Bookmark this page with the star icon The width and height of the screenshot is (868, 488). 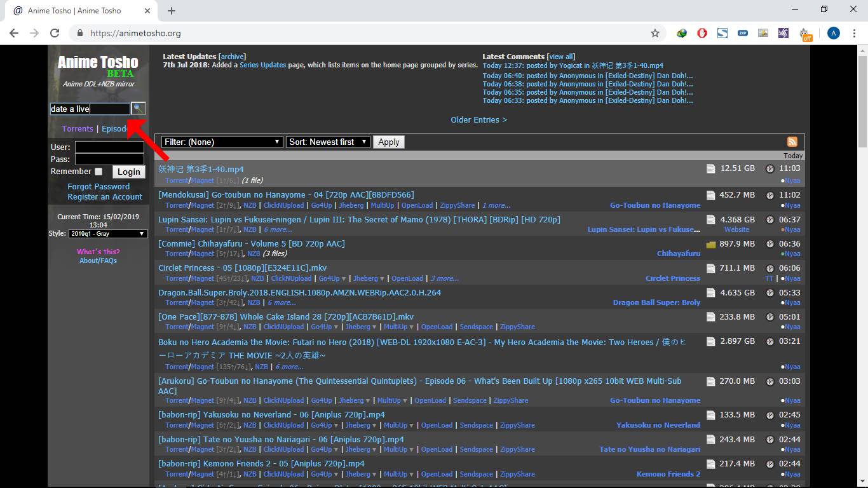click(x=655, y=33)
